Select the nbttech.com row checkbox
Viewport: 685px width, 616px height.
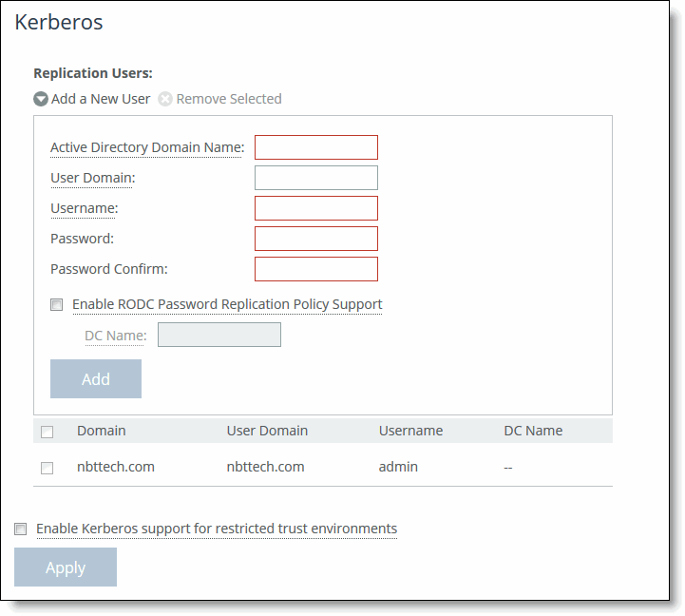(x=48, y=468)
